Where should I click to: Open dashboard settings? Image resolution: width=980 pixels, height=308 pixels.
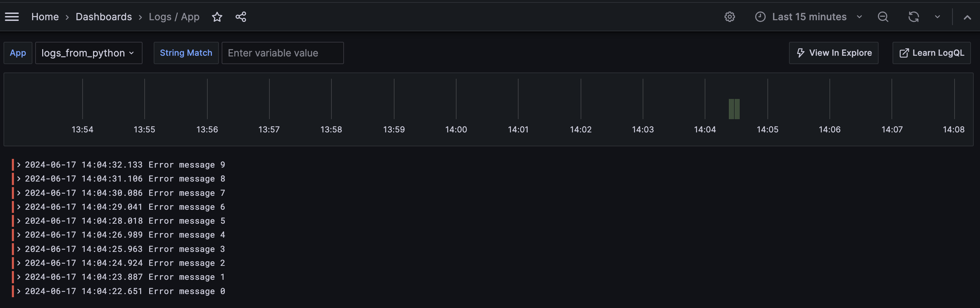730,17
